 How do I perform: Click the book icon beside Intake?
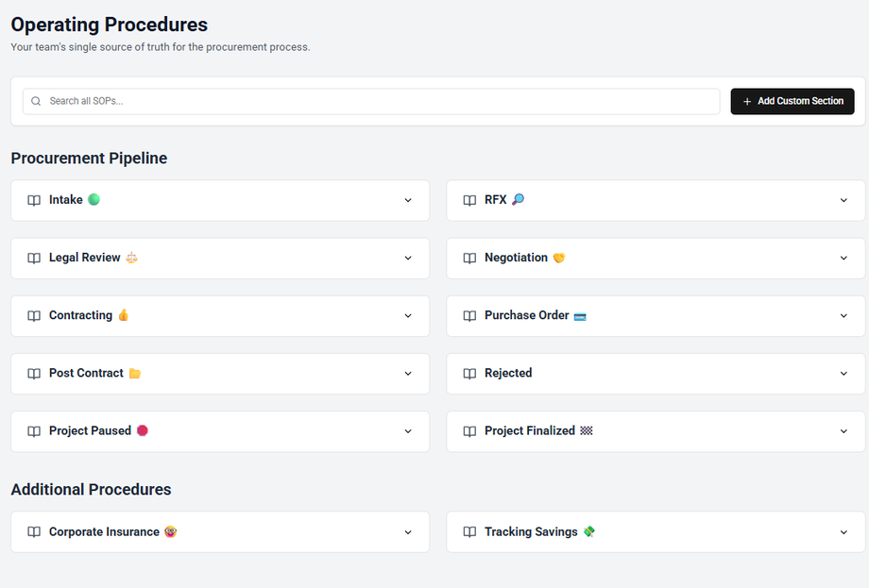34,200
